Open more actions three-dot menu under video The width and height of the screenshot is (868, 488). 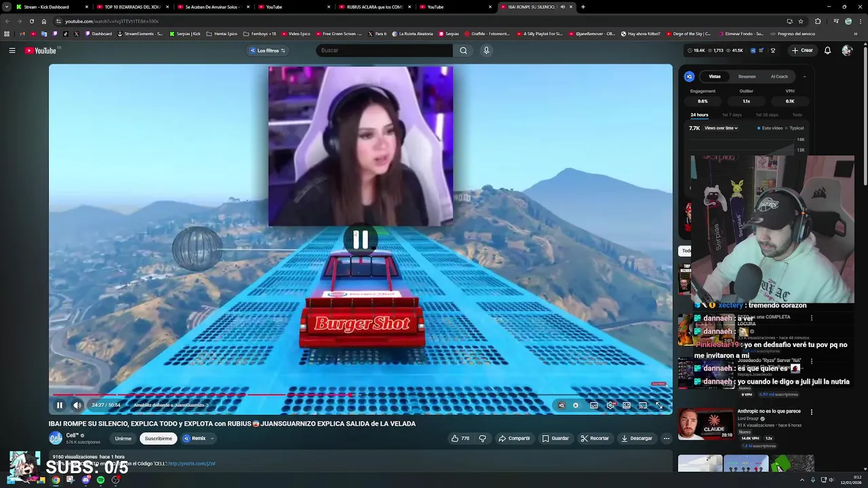click(667, 439)
